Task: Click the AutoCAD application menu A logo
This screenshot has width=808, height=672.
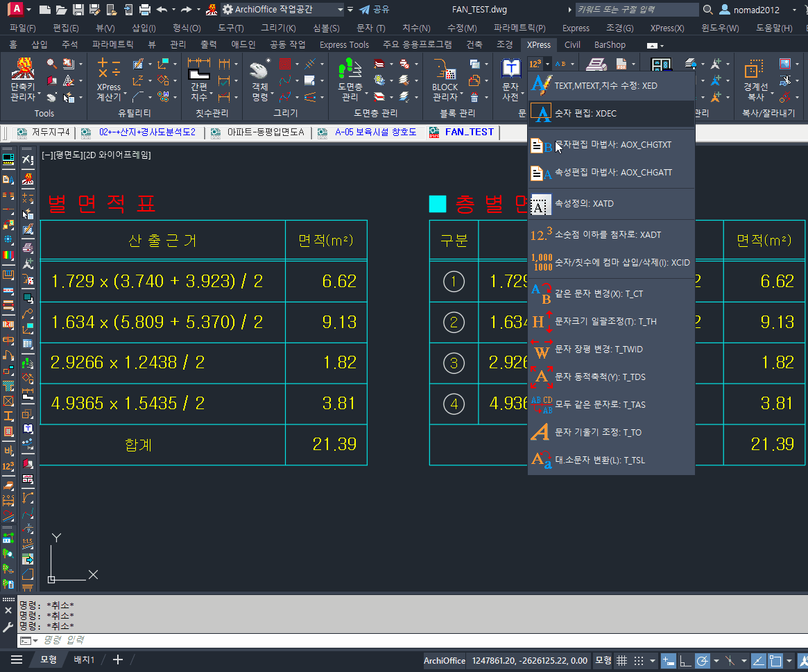Action: pyautogui.click(x=16, y=9)
